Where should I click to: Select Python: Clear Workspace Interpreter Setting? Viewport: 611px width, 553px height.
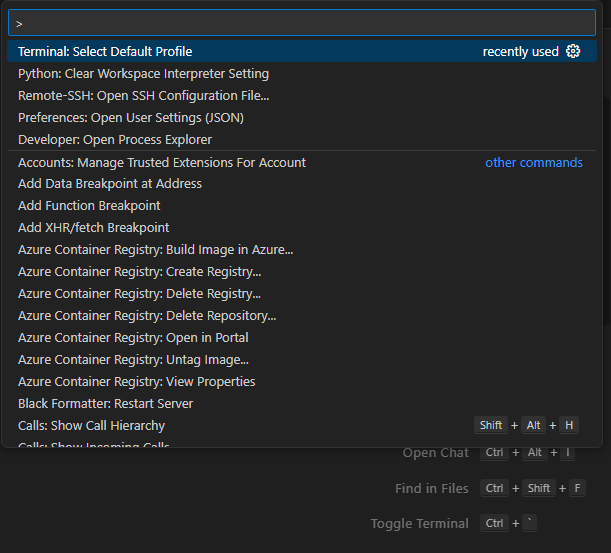coord(302,73)
